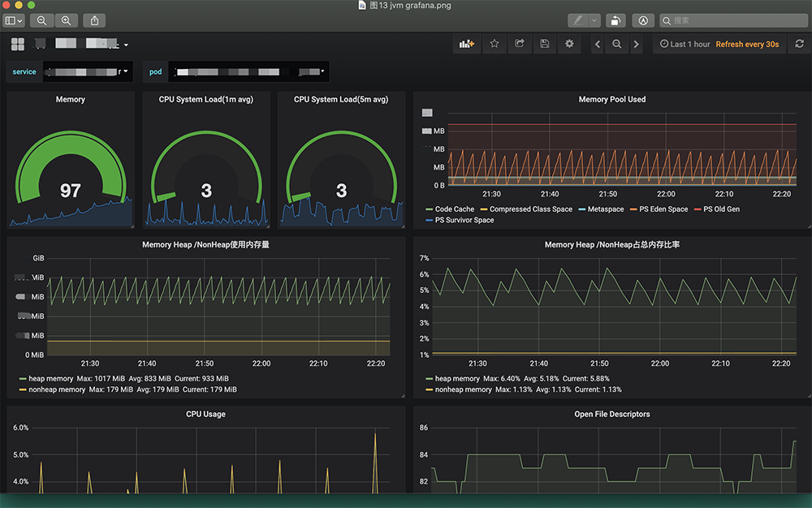Open dashboard settings gear

pos(569,44)
